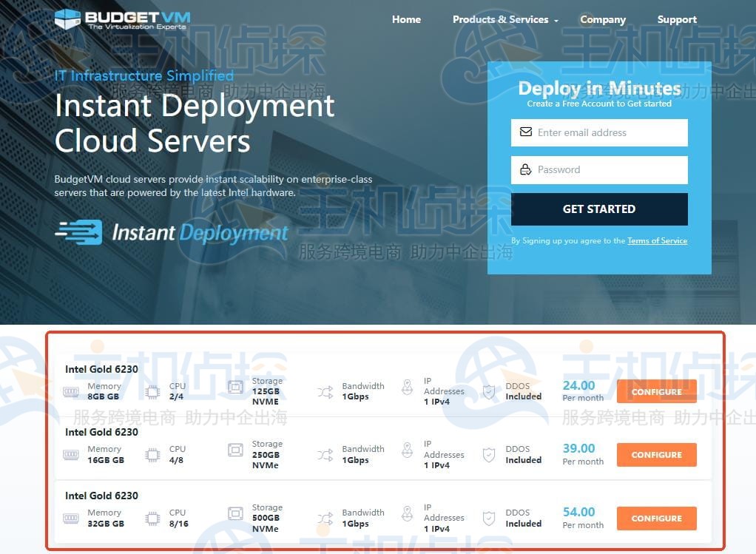Click the IP address pin icon in 39.00 row
The width and height of the screenshot is (756, 554).
pos(408,450)
